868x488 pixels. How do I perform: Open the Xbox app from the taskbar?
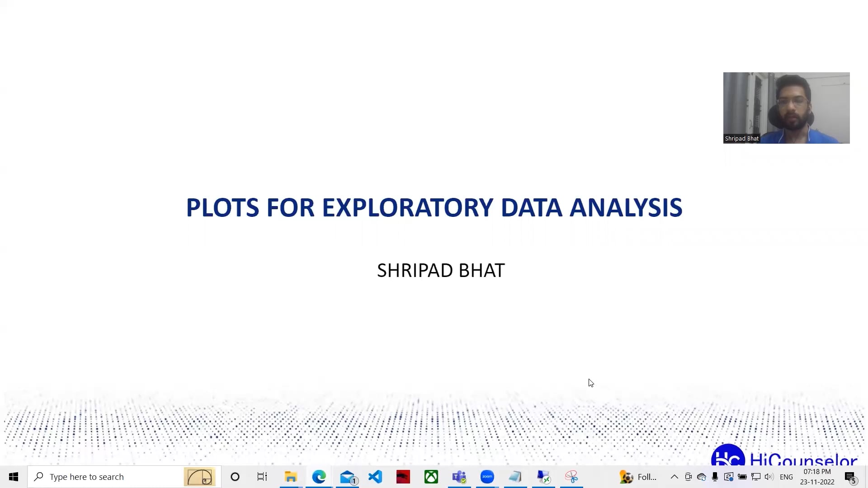coord(431,477)
